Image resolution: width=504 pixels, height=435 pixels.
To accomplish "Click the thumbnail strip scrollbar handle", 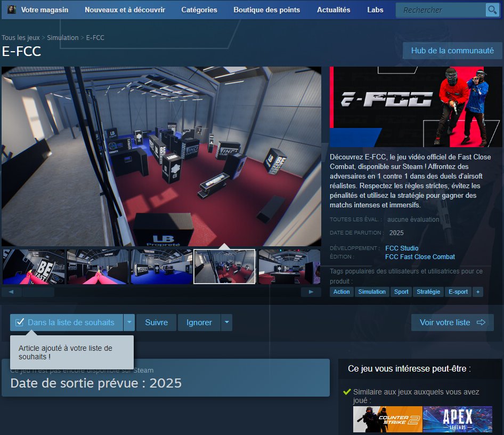I will coord(38,292).
